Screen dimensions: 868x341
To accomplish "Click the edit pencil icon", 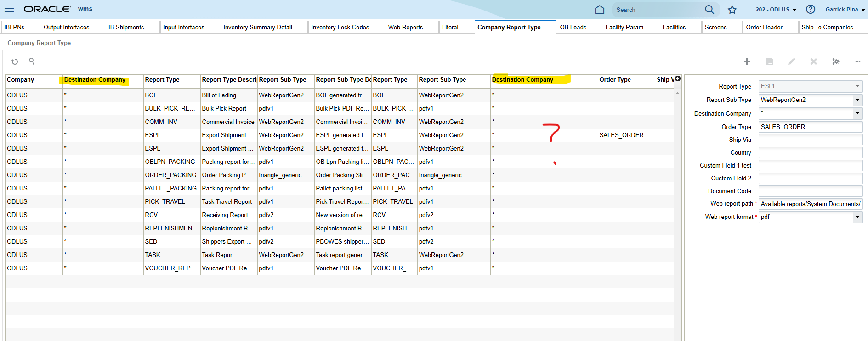I will [792, 61].
